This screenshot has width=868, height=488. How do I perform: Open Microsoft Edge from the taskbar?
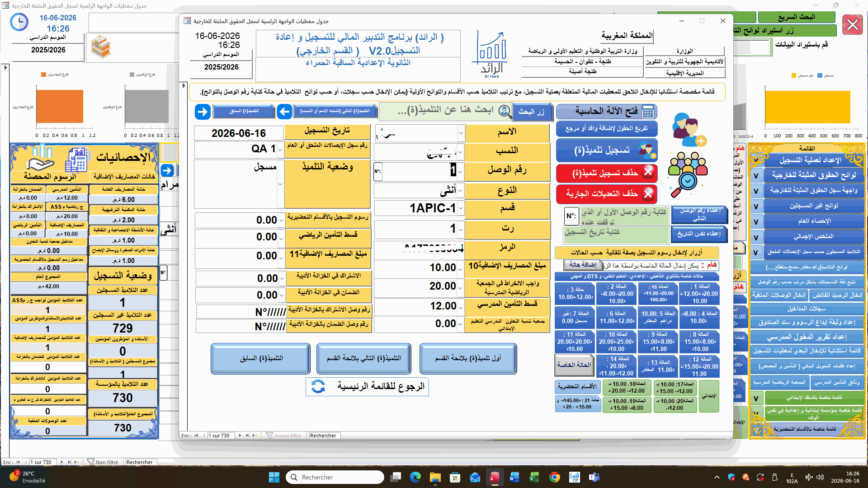415,477
